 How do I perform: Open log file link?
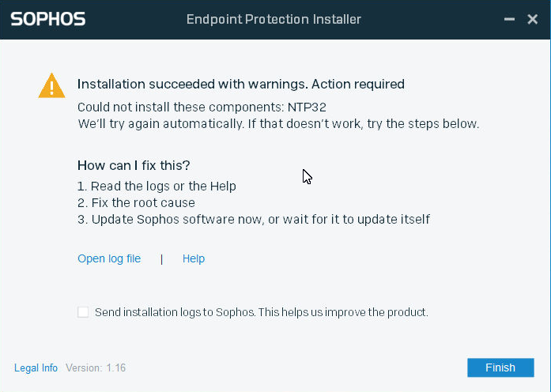(109, 258)
